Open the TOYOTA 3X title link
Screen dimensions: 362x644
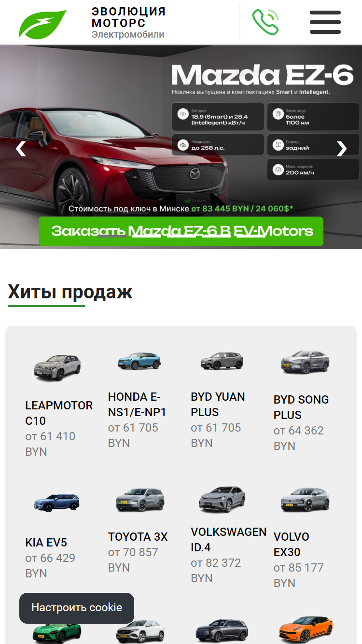pos(138,537)
